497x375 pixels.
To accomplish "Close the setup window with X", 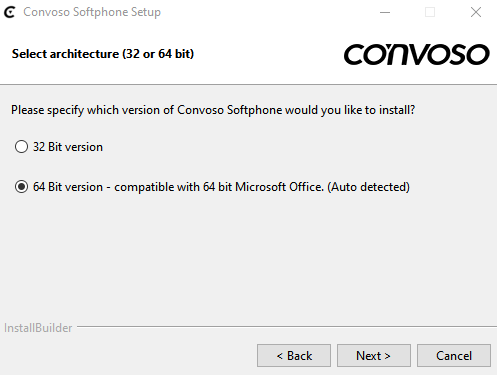I will pyautogui.click(x=476, y=12).
